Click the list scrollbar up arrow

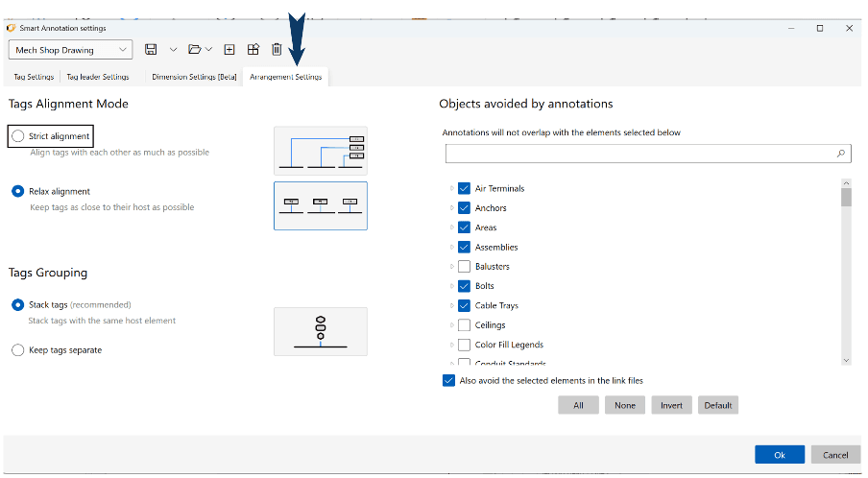[x=846, y=183]
